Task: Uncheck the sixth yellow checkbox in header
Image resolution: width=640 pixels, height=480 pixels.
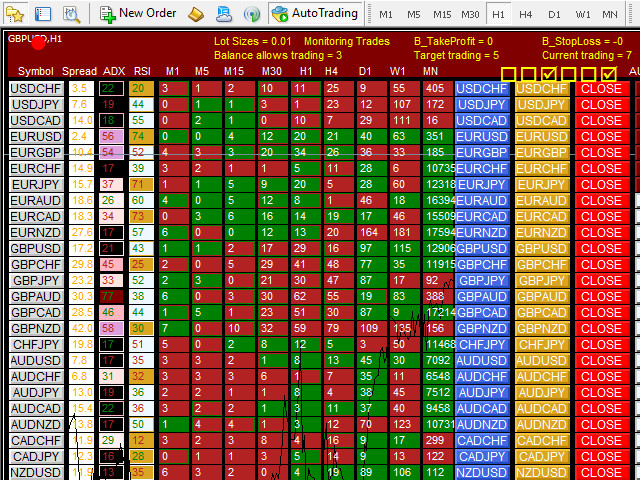Action: tap(609, 74)
